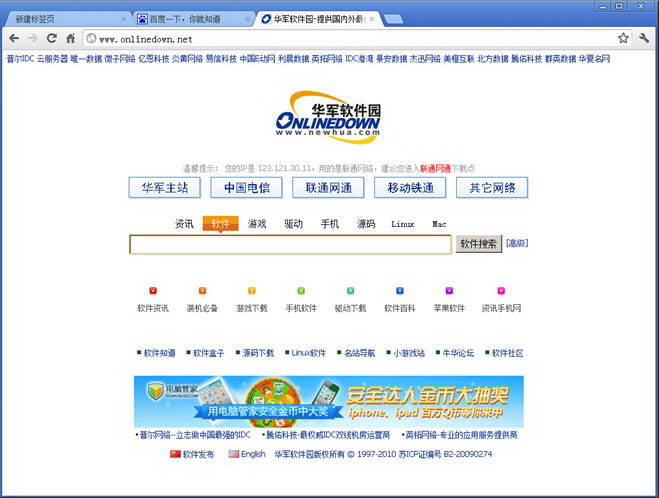659x498 pixels.
Task: Click the orange 装机必备 icon
Action: tap(202, 290)
